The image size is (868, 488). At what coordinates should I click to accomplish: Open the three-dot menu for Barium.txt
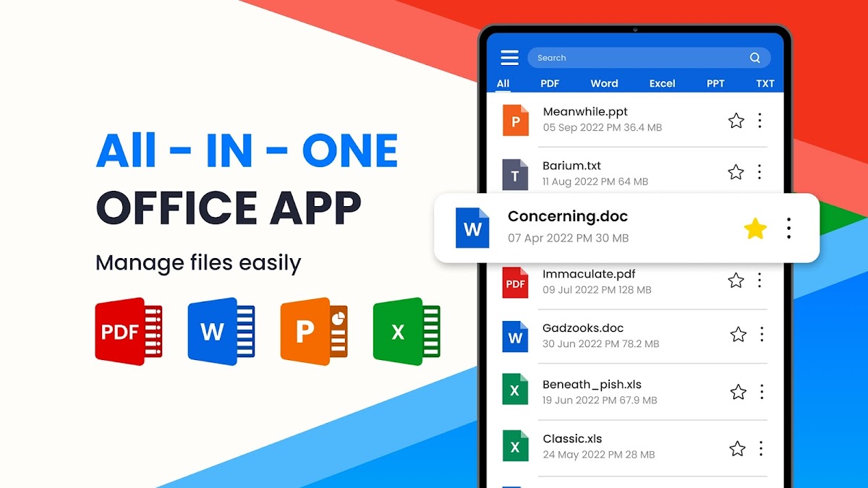tap(759, 172)
